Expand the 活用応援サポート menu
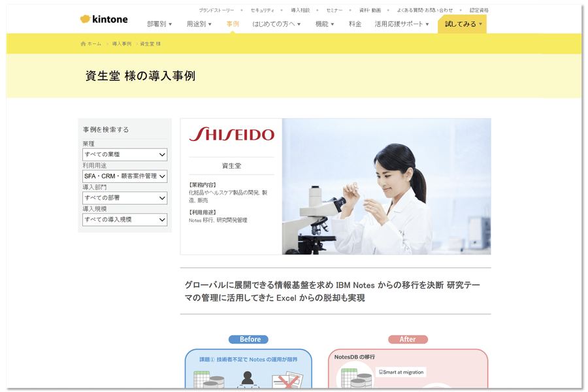The width and height of the screenshot is (588, 392). [402, 24]
